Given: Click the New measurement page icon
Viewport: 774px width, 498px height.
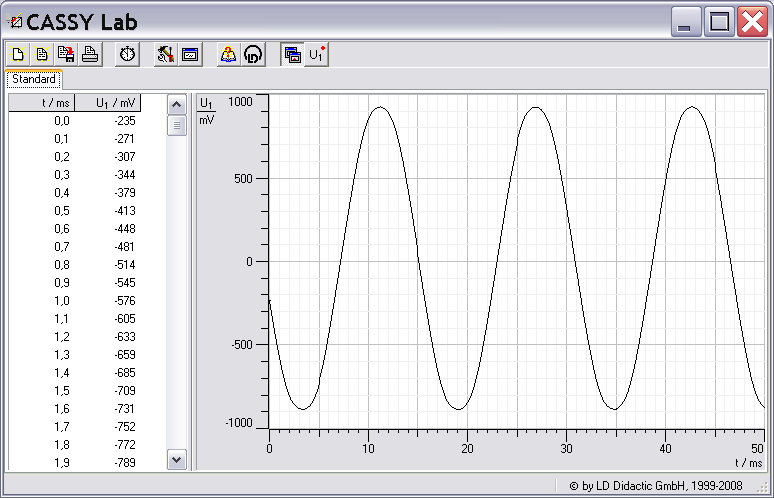Looking at the screenshot, I should click(18, 54).
